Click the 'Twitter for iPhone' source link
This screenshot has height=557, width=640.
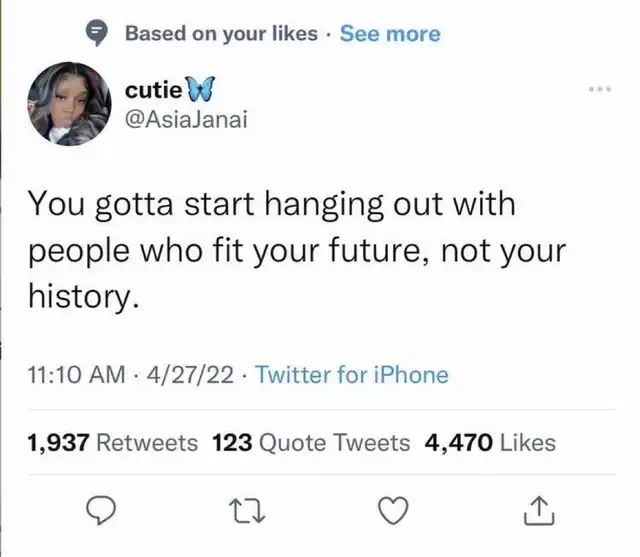(352, 375)
